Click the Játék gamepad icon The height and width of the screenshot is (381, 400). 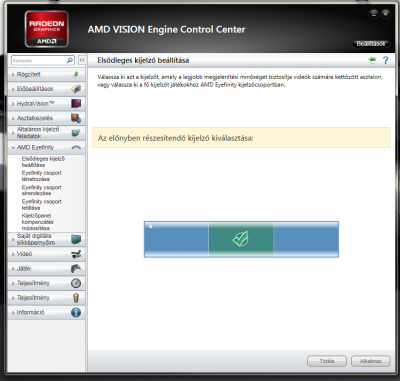pyautogui.click(x=76, y=268)
